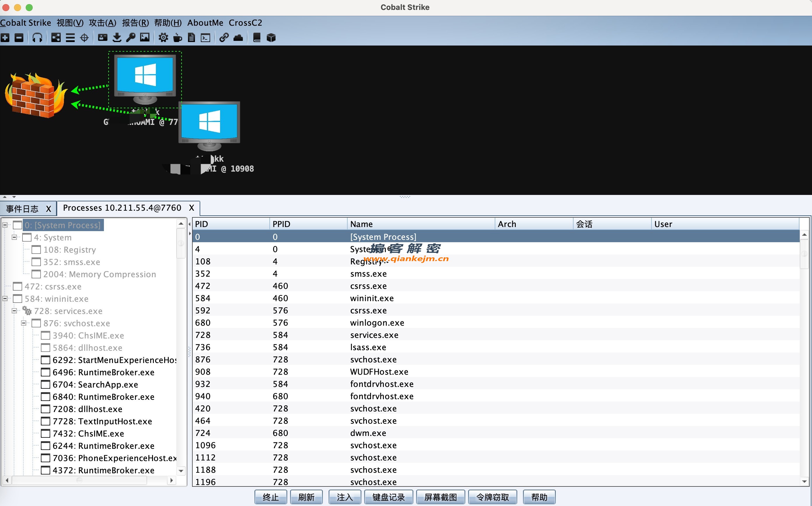812x506 pixels.
Task: Click tree horizontal scroll right arrow
Action: click(x=172, y=480)
